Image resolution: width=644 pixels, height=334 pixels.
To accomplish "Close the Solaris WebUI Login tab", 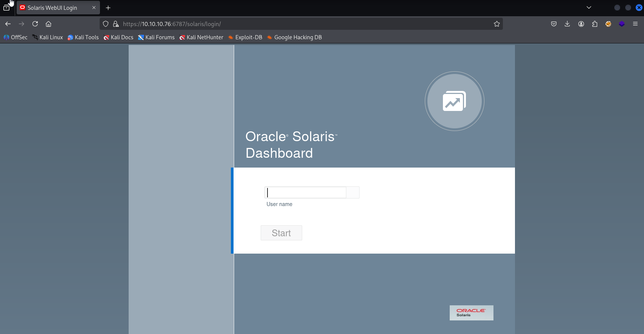I will tap(94, 8).
